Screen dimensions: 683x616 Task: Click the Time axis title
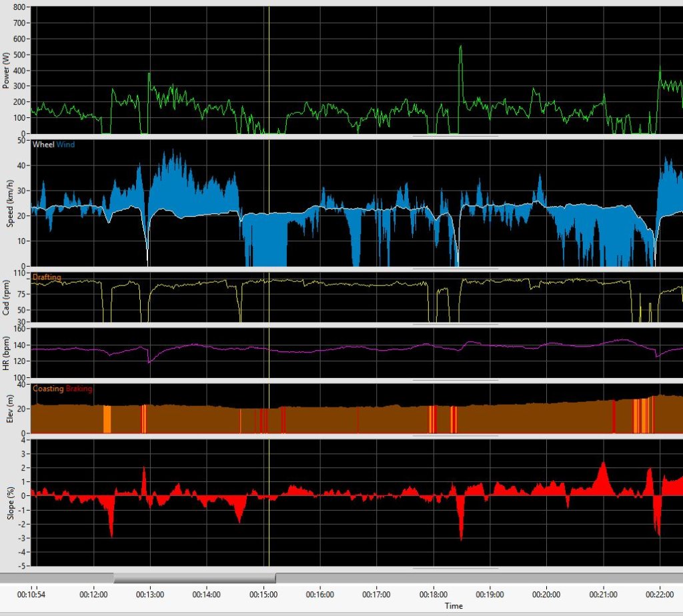point(454,606)
